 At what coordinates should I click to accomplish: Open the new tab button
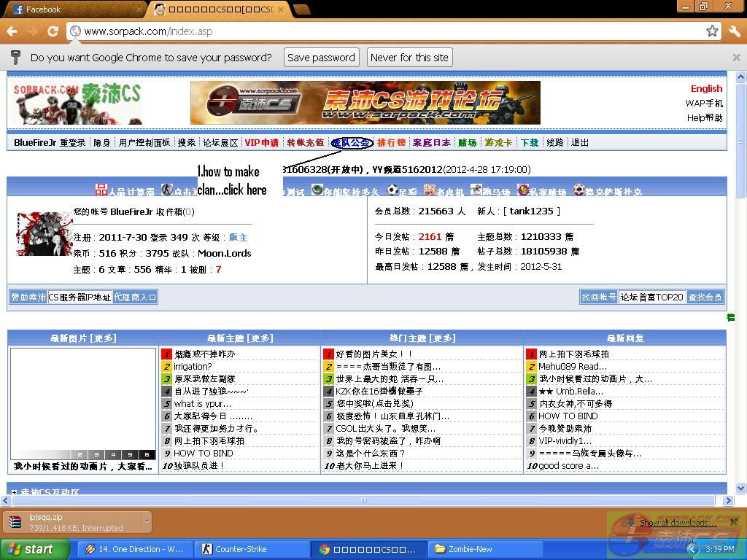click(301, 9)
